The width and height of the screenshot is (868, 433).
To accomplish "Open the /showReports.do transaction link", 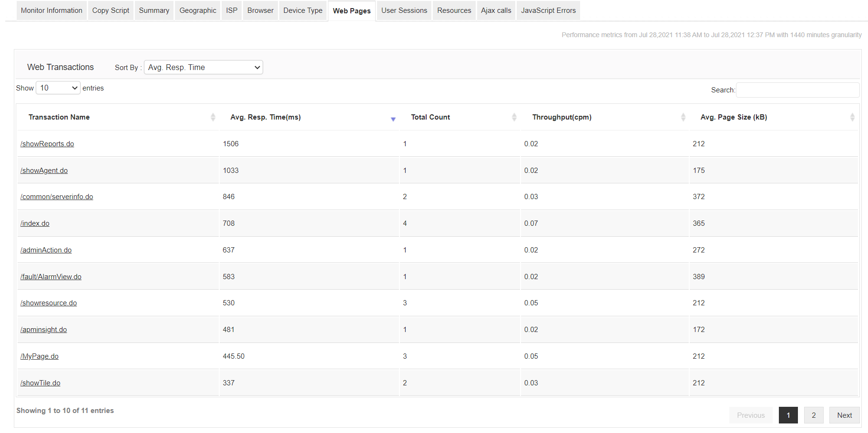I will coord(47,143).
